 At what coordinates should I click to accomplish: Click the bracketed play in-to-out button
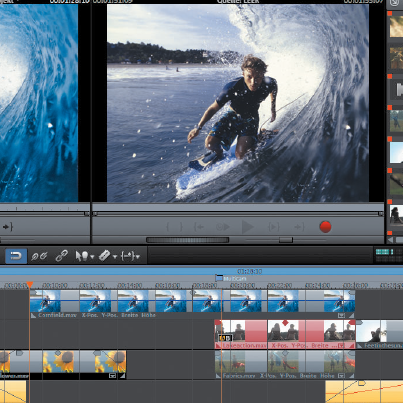(274, 227)
